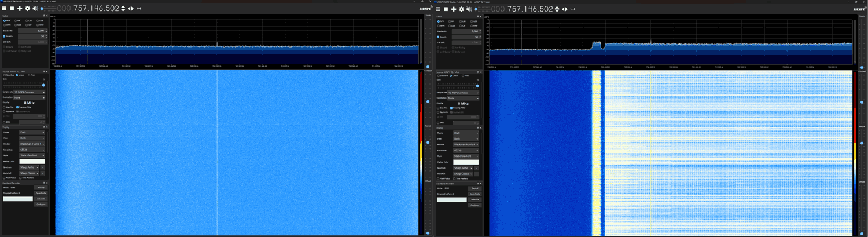
Task: Click frequency up/down arrows in left window
Action: point(123,9)
